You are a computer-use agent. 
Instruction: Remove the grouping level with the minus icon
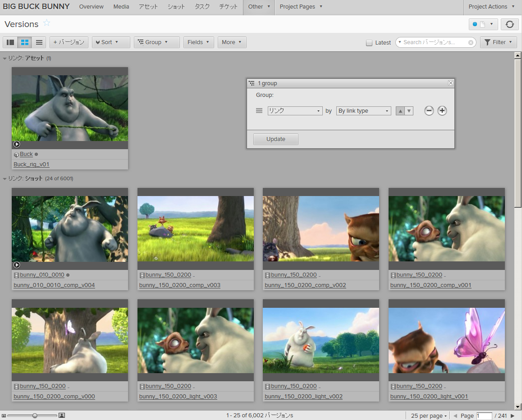coord(429,111)
